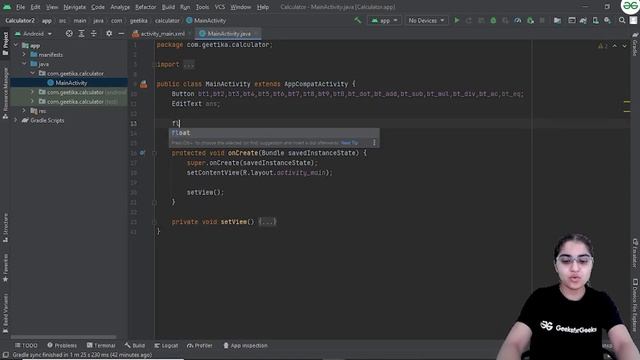Expand the manifests folder
This screenshot has width=640, height=360.
tap(24, 54)
